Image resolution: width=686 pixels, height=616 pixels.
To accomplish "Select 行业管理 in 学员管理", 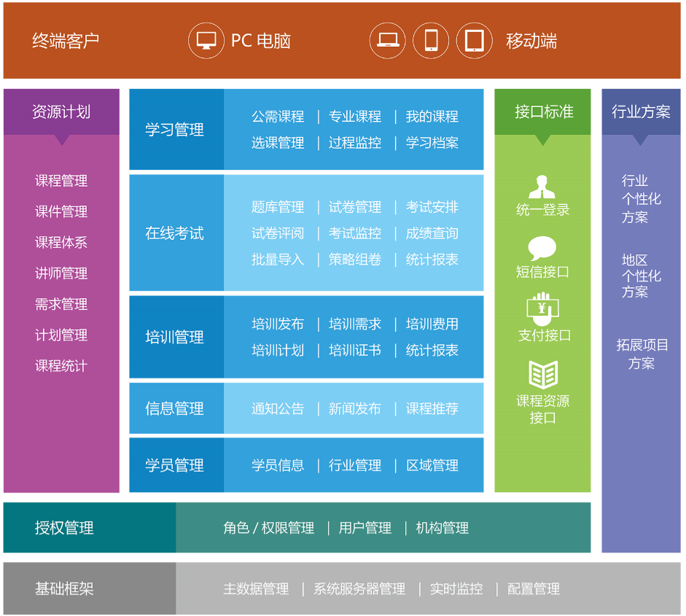I will coord(355,465).
